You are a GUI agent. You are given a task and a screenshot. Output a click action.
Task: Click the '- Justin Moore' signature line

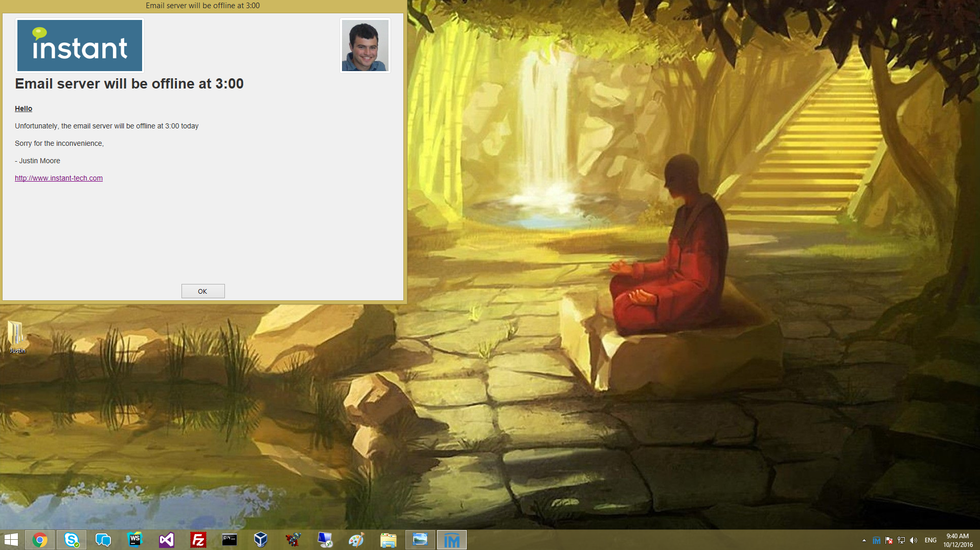pyautogui.click(x=37, y=161)
